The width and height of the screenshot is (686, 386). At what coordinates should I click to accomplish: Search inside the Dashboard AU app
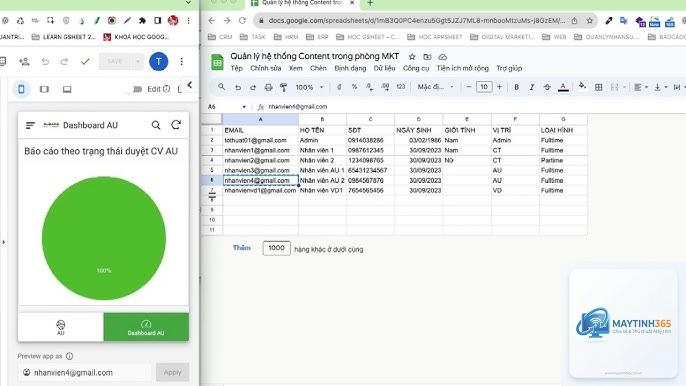156,125
